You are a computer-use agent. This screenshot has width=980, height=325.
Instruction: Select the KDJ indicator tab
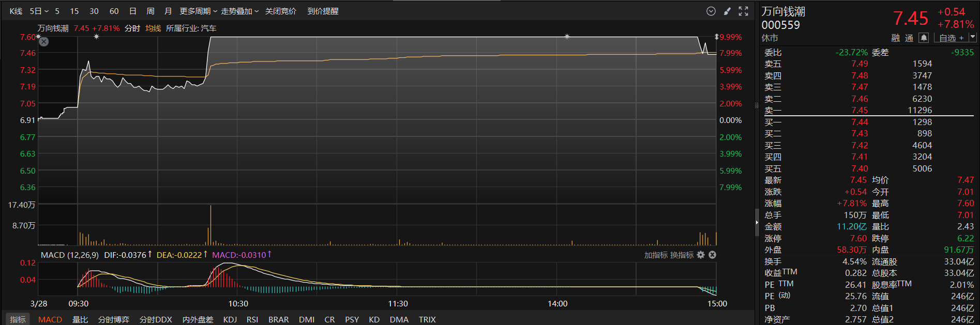[230, 319]
